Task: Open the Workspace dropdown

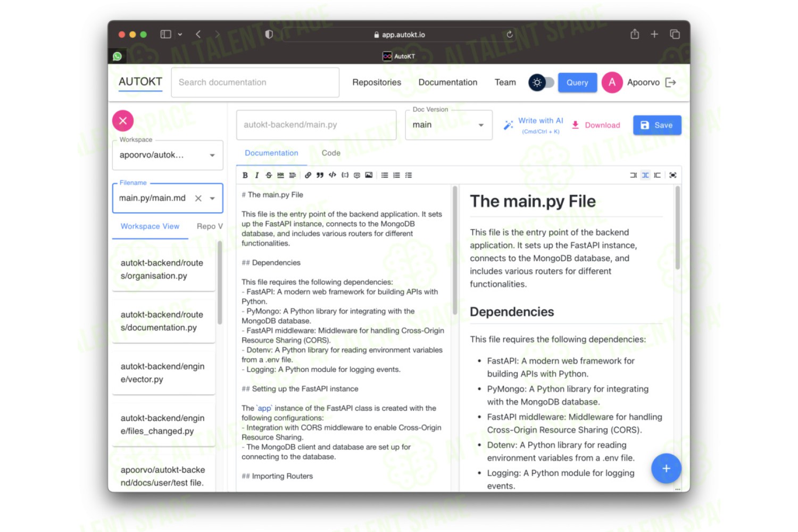Action: (x=168, y=155)
